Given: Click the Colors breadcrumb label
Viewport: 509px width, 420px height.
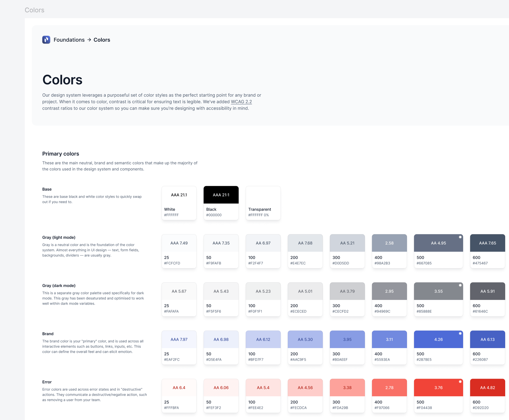Looking at the screenshot, I should point(102,40).
